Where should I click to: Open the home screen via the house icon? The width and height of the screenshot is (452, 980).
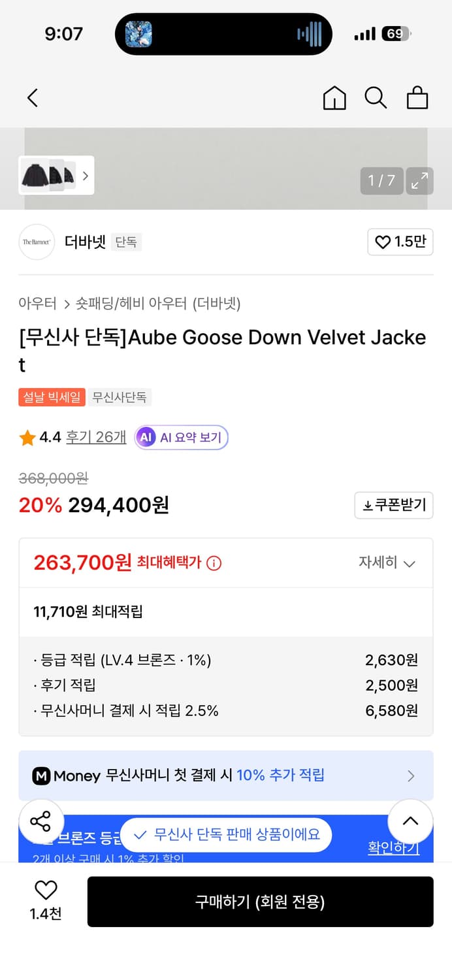click(x=334, y=97)
